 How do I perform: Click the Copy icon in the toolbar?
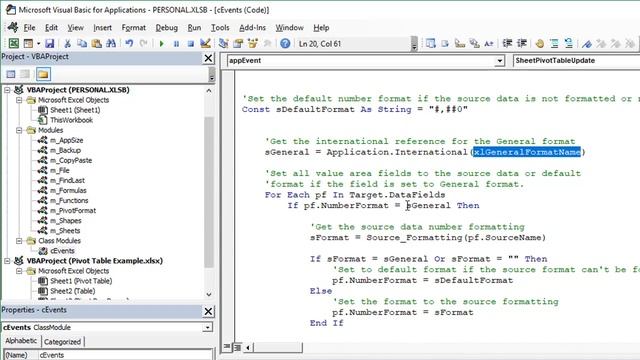(82, 43)
